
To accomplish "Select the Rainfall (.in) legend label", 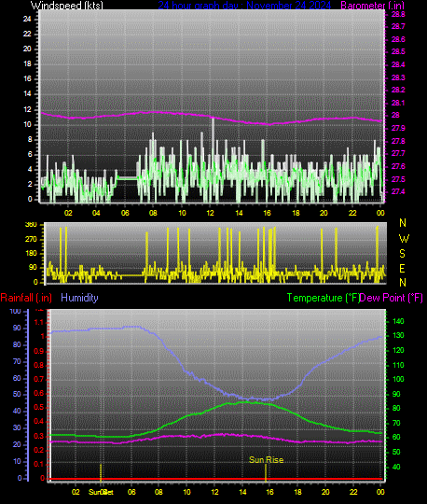I will (26, 298).
